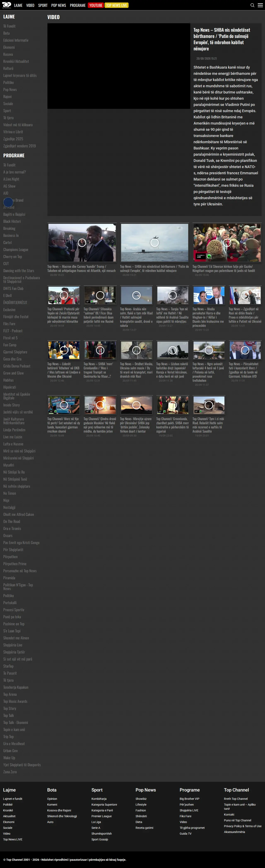The image size is (265, 868).
Task: Open Premier League footer link
Action: coord(102,816)
